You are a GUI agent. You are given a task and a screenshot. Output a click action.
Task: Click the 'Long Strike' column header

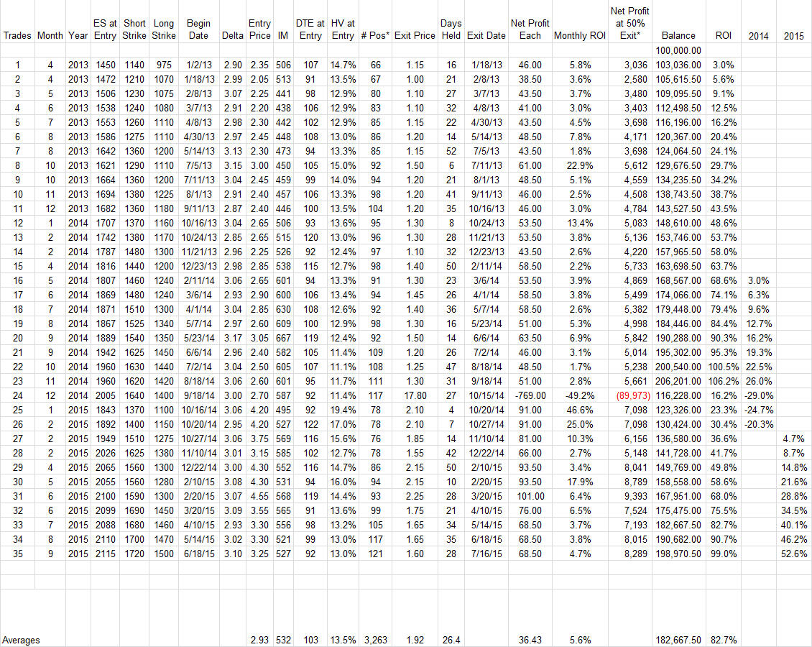[x=164, y=29]
